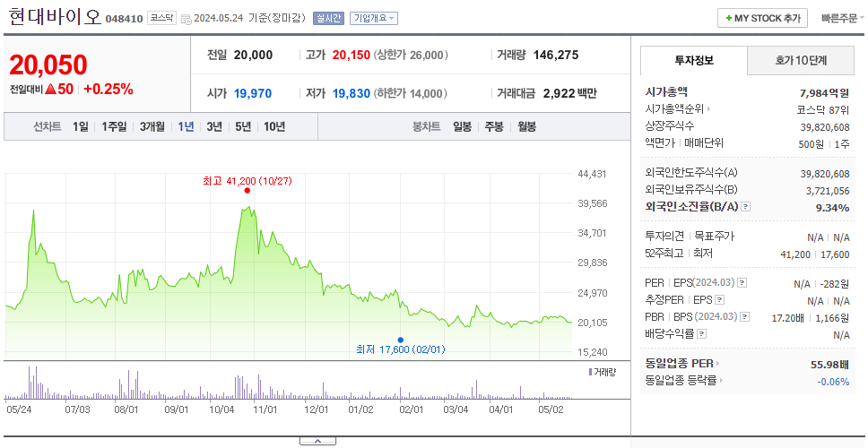Click the current price 20,050
Image resolution: width=868 pixels, height=448 pixels.
click(x=48, y=65)
